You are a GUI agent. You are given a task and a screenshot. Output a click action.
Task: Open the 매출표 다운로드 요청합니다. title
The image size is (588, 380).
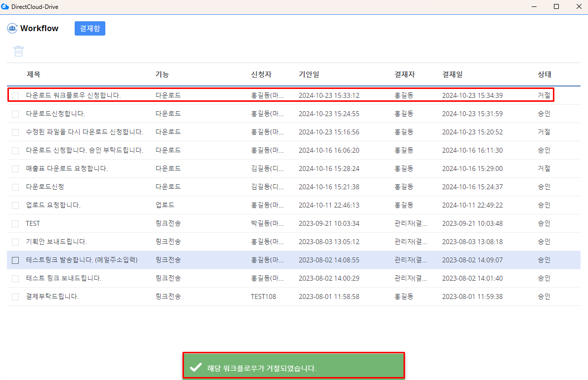pos(67,169)
